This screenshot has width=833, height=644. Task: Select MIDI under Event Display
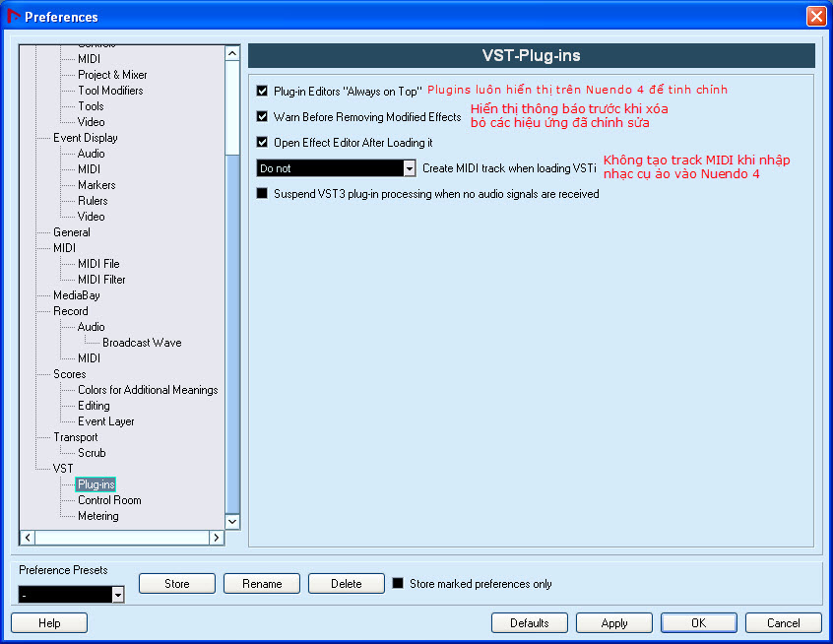(89, 169)
